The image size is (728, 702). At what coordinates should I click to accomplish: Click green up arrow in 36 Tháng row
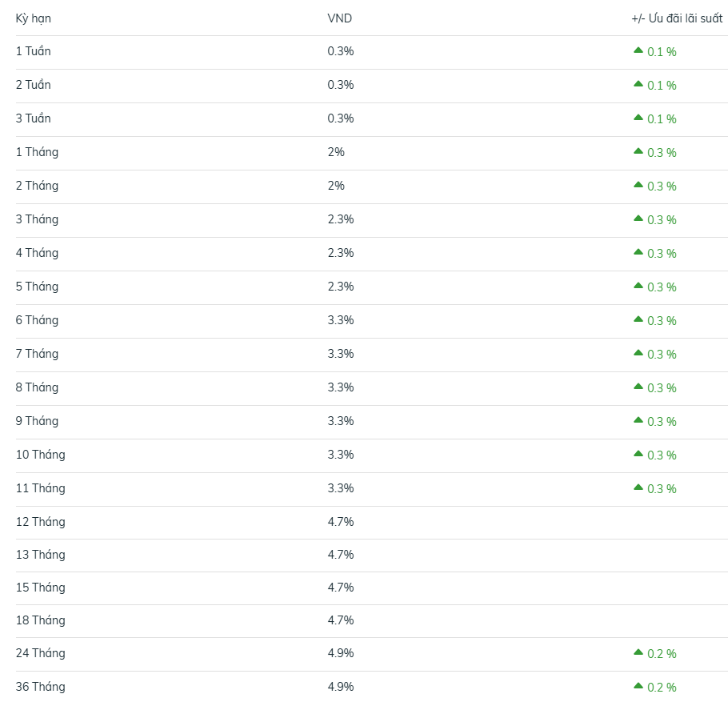(638, 686)
